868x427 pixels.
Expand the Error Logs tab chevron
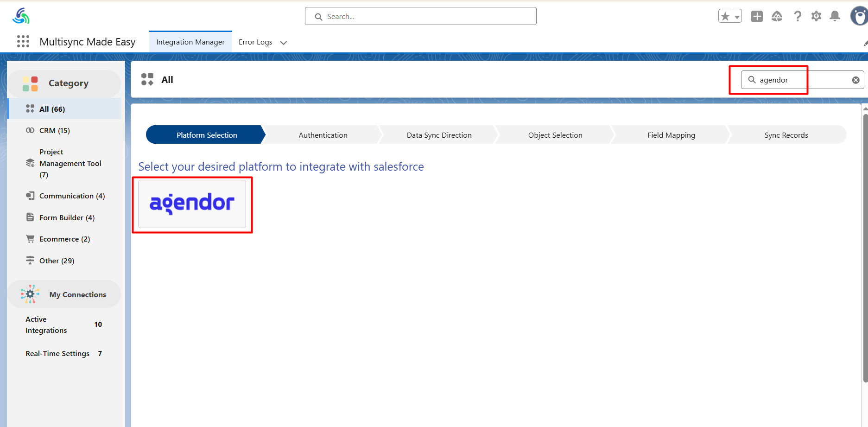click(284, 43)
